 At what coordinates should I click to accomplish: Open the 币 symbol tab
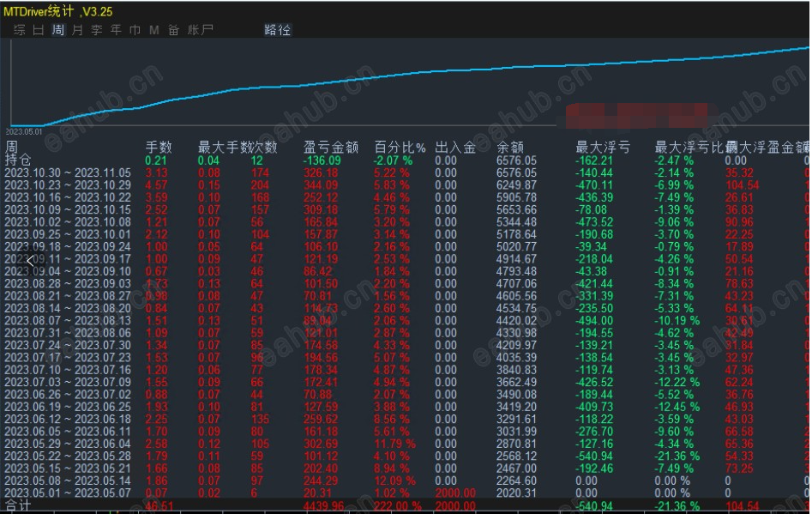(135, 29)
